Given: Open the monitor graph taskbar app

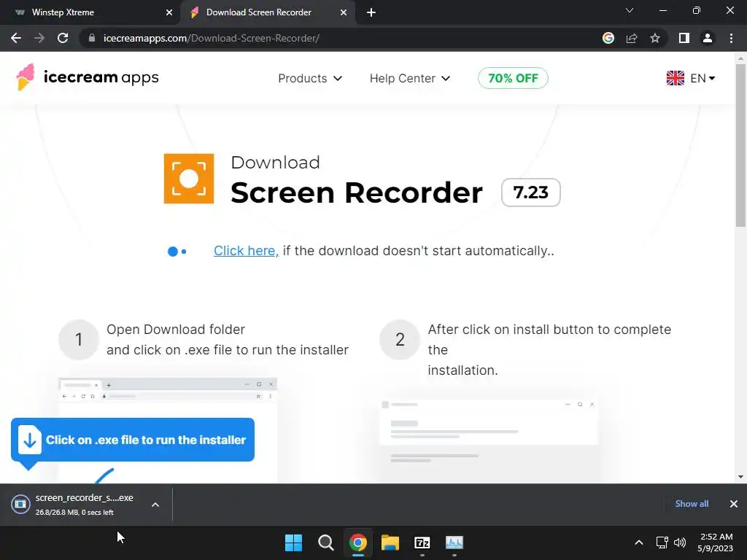Looking at the screenshot, I should pos(454,542).
